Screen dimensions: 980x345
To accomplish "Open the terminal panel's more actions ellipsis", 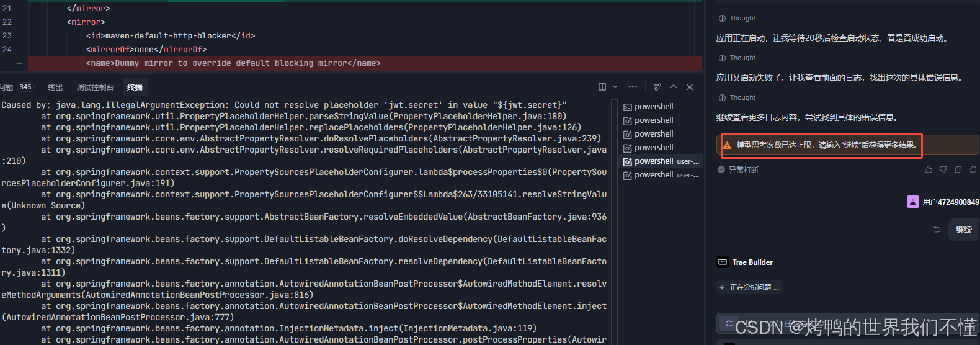I will tap(633, 87).
